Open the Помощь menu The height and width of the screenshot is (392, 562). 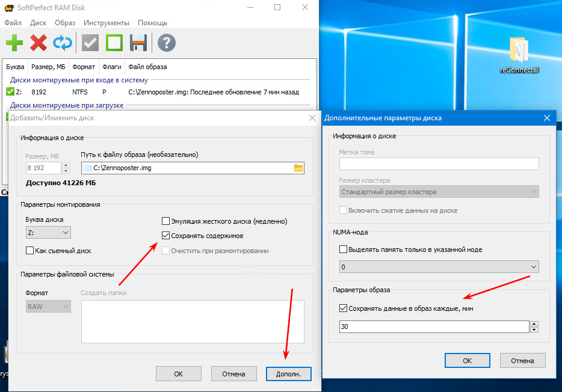(152, 23)
